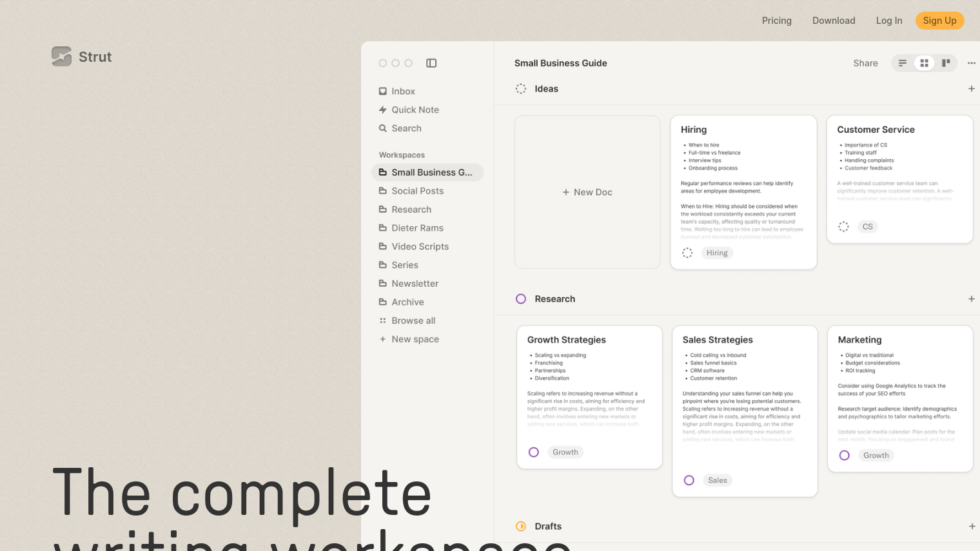Click the Strut logo icon
Viewport: 980px width, 551px height.
coord(62,57)
